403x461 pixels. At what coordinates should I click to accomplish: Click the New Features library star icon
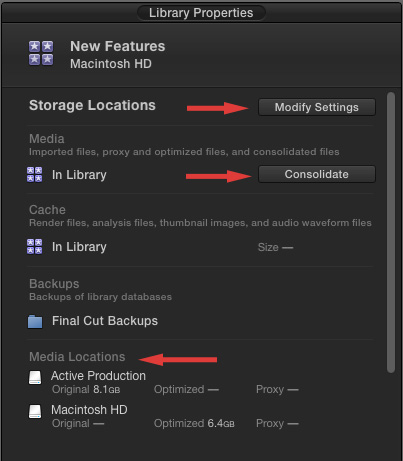[41, 53]
